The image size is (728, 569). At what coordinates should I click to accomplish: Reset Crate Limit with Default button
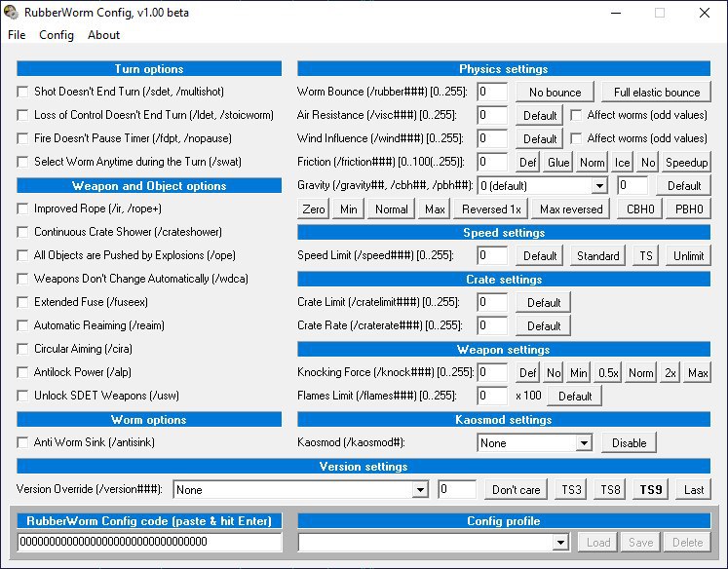[543, 303]
